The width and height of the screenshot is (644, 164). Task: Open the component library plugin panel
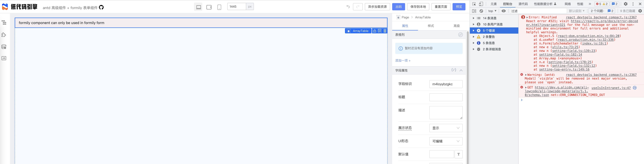click(x=4, y=35)
